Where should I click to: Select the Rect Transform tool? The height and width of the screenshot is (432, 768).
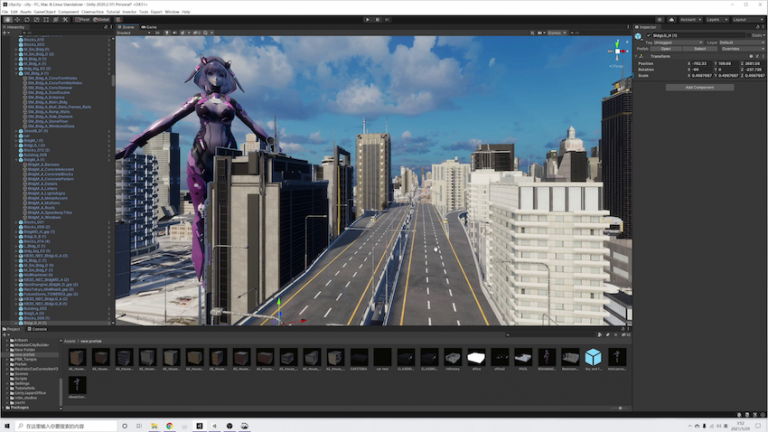pyautogui.click(x=47, y=19)
